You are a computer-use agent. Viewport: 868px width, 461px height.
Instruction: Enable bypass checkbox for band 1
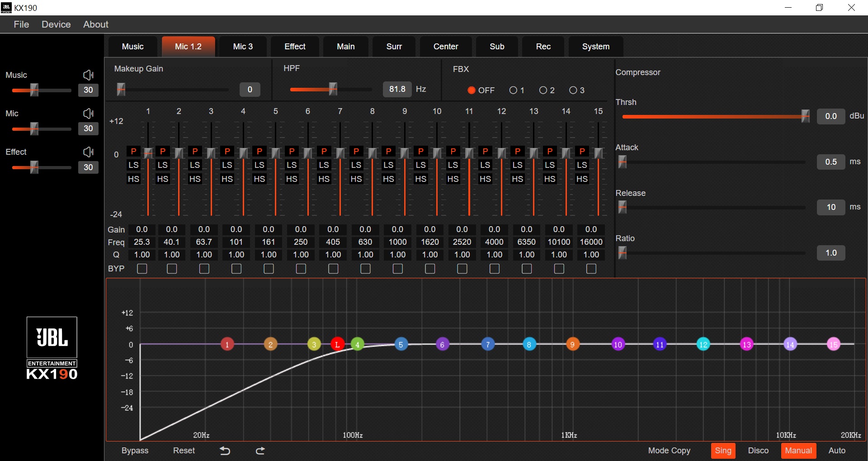coord(142,269)
